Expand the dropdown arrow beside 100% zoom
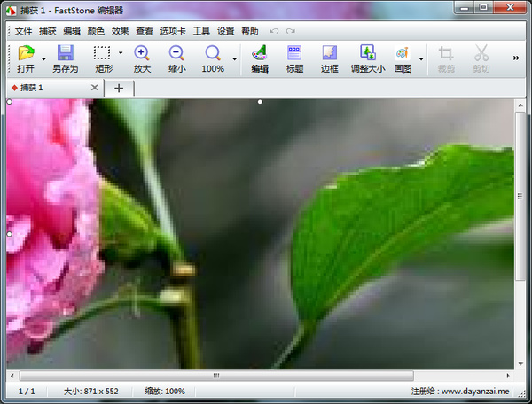This screenshot has height=404, width=532. click(x=234, y=59)
